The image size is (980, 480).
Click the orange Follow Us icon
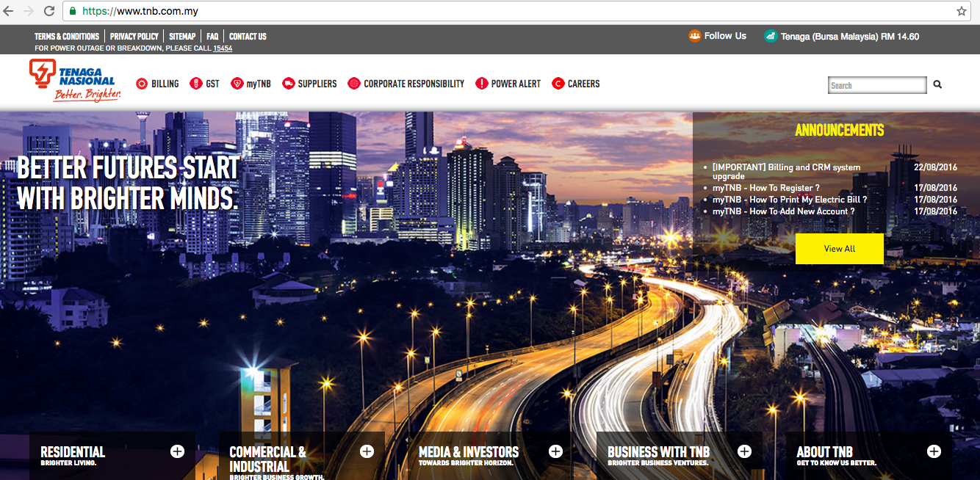coord(694,36)
